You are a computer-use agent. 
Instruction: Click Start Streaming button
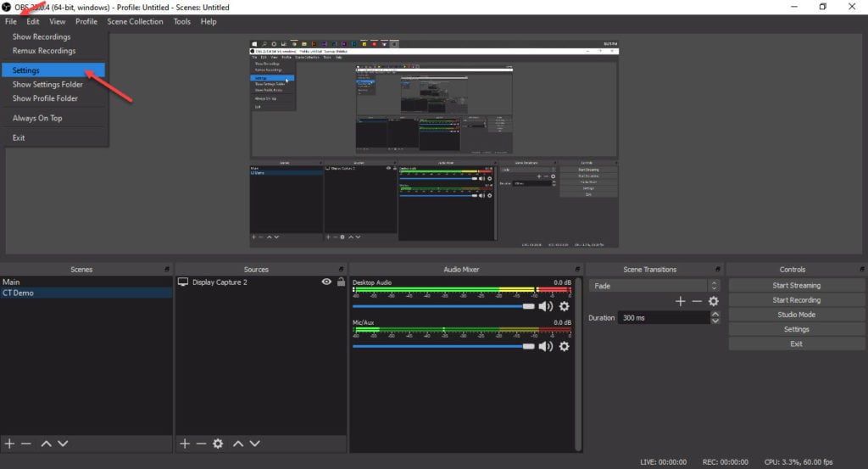[797, 285]
